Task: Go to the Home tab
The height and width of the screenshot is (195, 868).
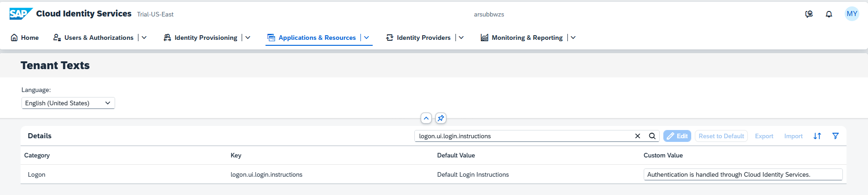Action: tap(25, 38)
